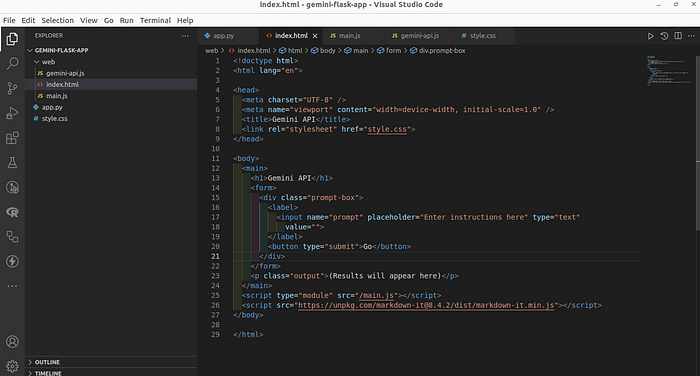Open Run and Debug view
Screen dimensions: 700x376
12,113
